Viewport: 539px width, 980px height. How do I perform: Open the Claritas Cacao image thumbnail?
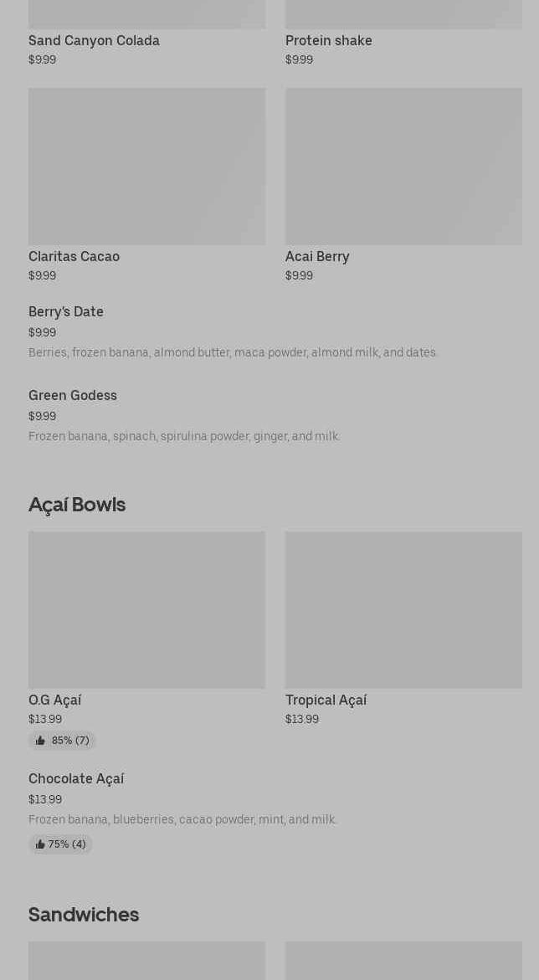(146, 167)
